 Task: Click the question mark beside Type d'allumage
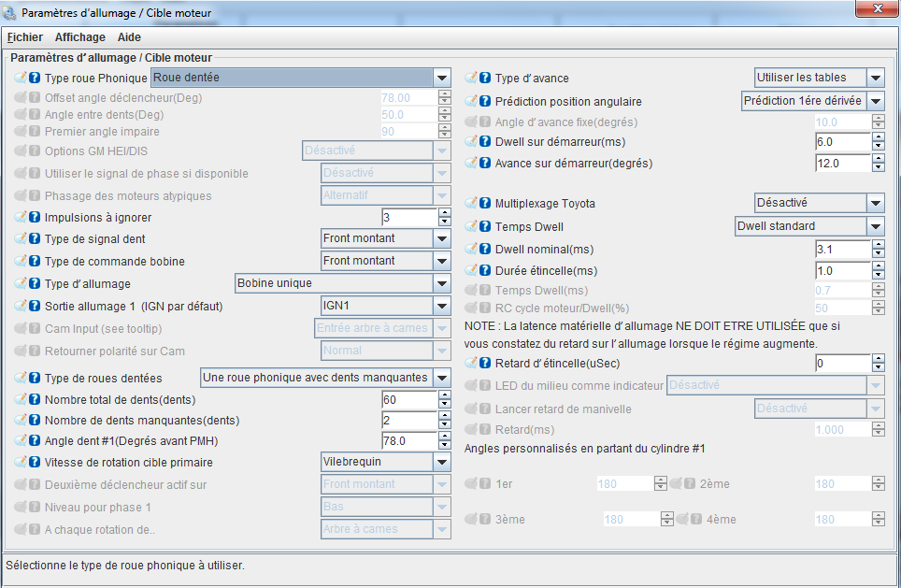point(35,283)
